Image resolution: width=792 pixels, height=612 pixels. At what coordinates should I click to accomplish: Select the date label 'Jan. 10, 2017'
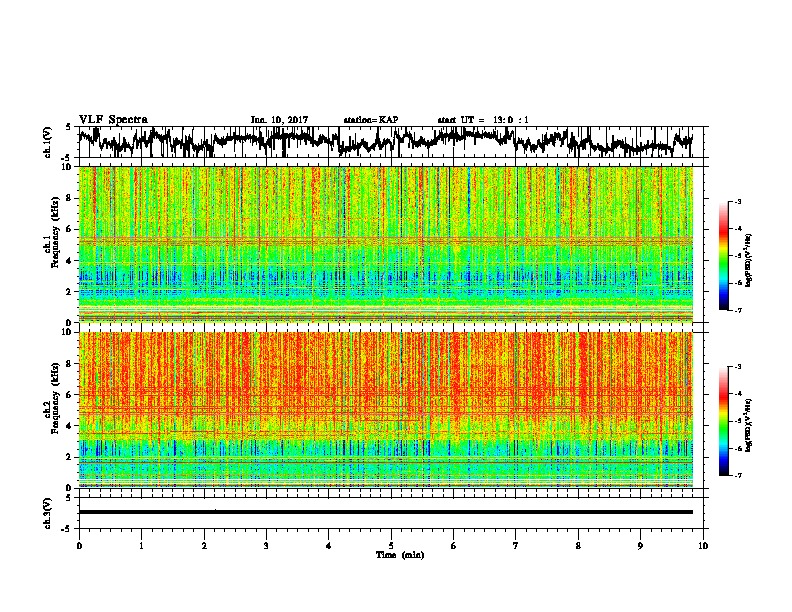(279, 120)
